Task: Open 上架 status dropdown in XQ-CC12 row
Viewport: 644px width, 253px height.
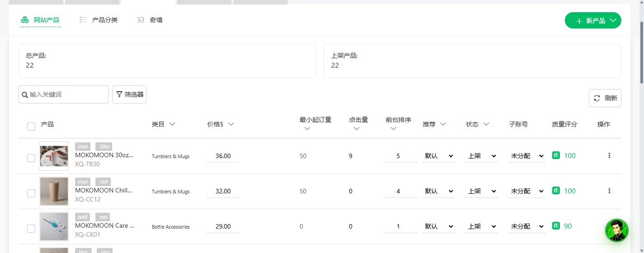Action: coord(482,191)
